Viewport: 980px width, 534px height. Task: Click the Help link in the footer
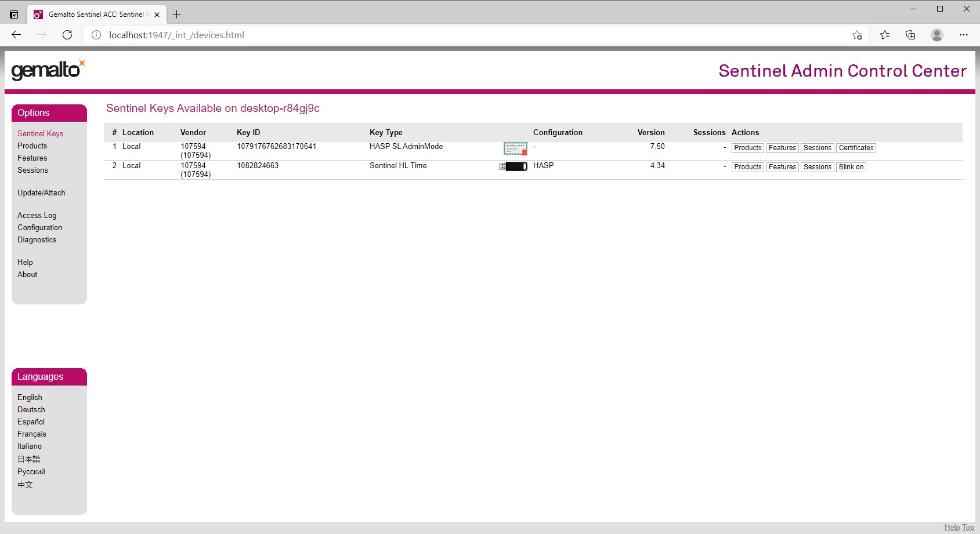click(x=952, y=527)
